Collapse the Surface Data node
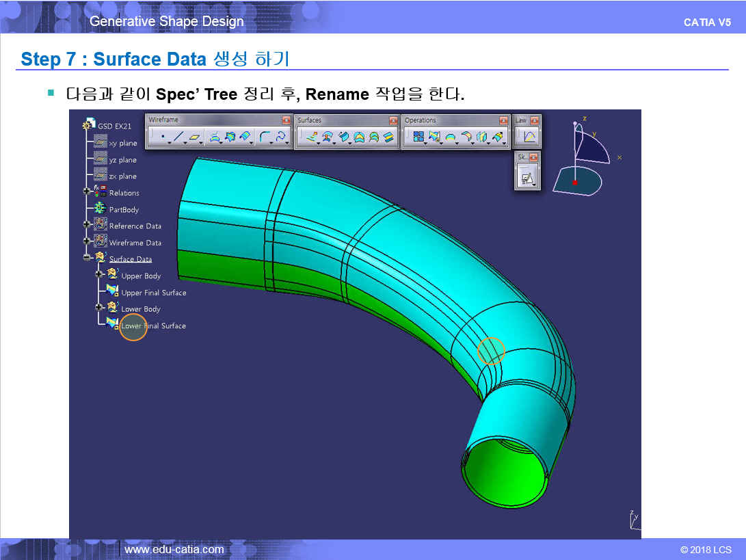 click(x=88, y=258)
